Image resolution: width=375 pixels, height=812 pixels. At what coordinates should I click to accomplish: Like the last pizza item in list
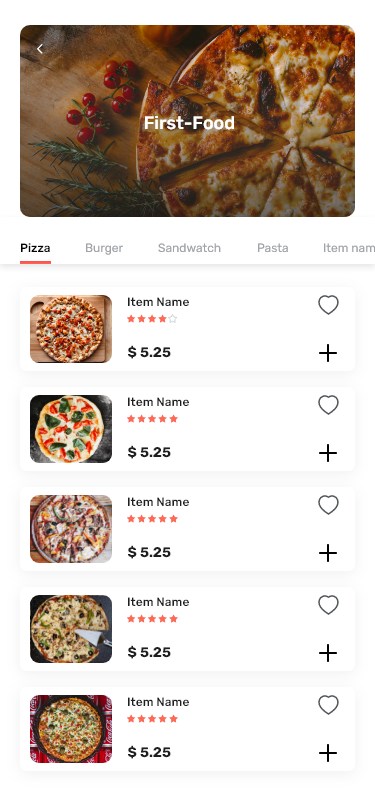tap(328, 705)
